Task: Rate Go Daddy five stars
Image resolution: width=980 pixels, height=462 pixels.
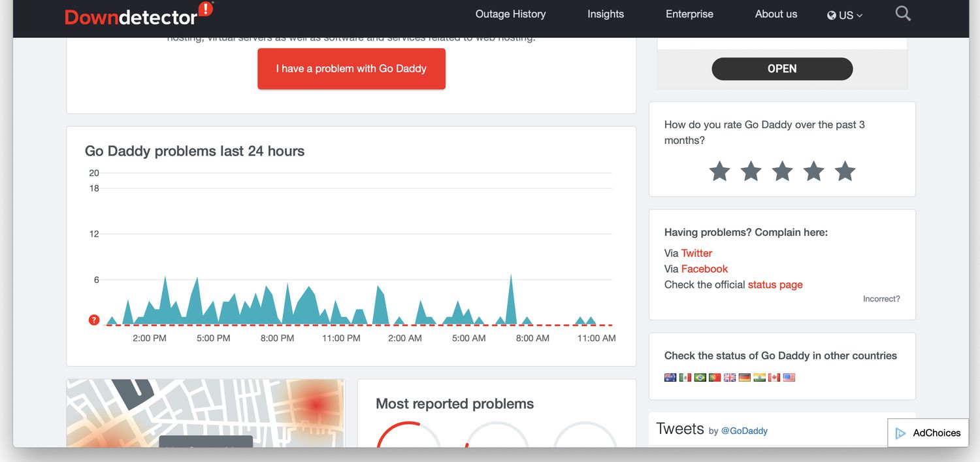Action: tap(845, 171)
